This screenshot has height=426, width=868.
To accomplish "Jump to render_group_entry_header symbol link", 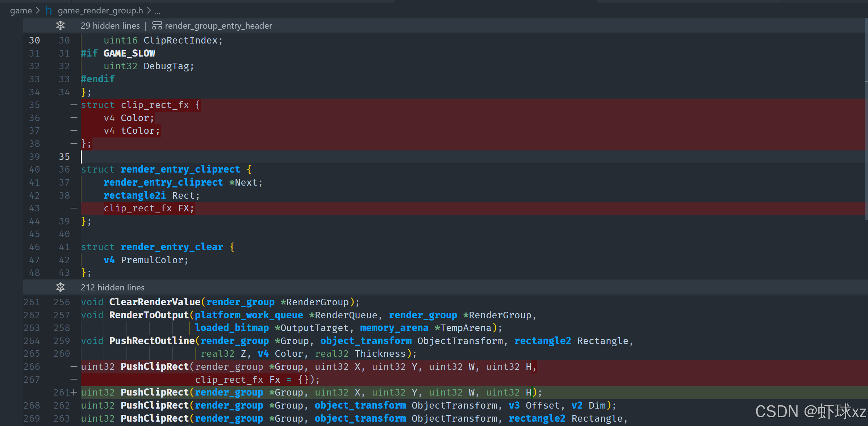I will tap(218, 26).
